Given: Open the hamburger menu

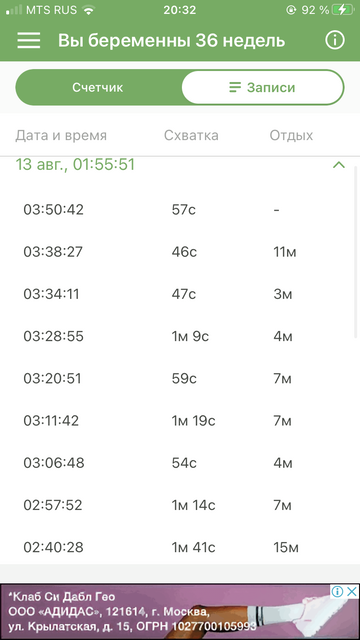Looking at the screenshot, I should click(29, 41).
